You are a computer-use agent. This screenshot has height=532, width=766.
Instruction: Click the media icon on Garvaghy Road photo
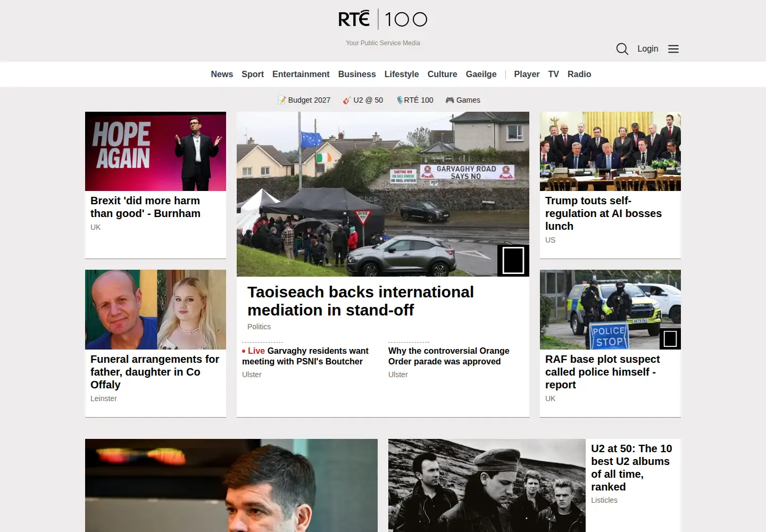tap(513, 261)
